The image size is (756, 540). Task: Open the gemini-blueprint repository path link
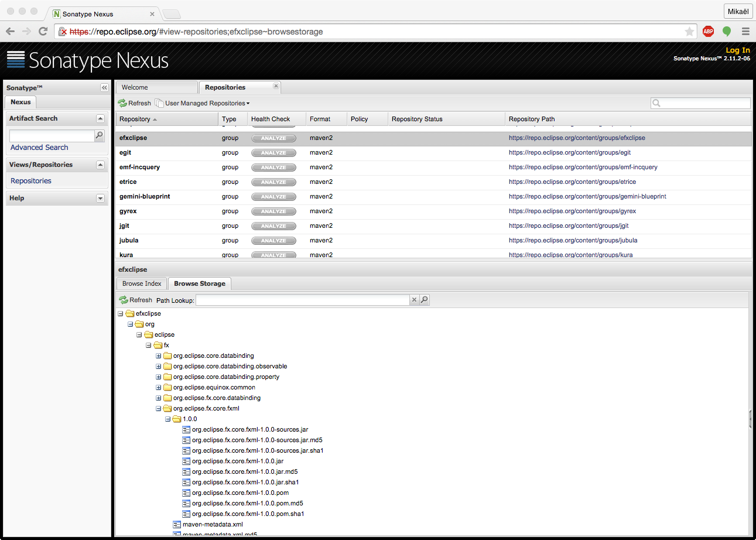587,196
